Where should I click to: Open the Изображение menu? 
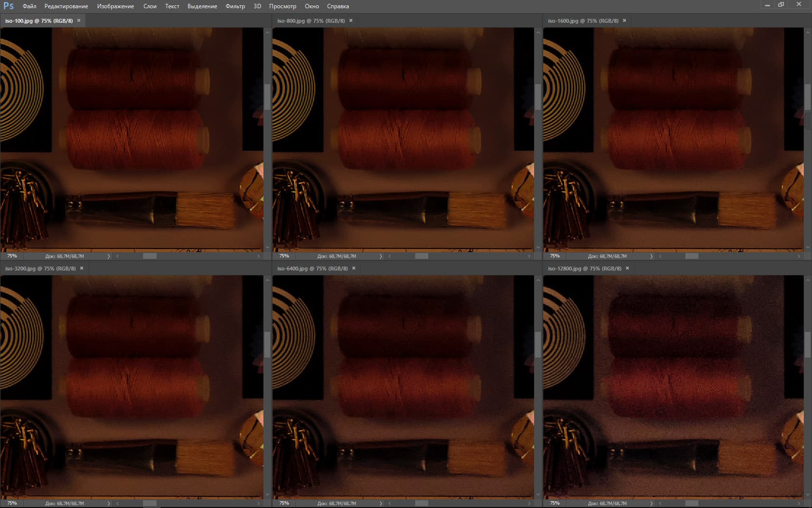(x=116, y=6)
